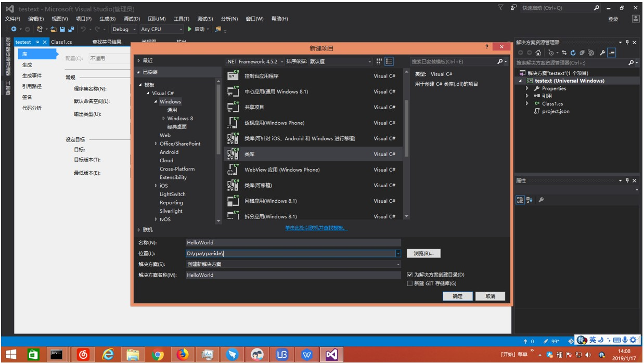644x363 pixels.
Task: Click Home icon in Solution Explorer toolbar
Action: [538, 53]
